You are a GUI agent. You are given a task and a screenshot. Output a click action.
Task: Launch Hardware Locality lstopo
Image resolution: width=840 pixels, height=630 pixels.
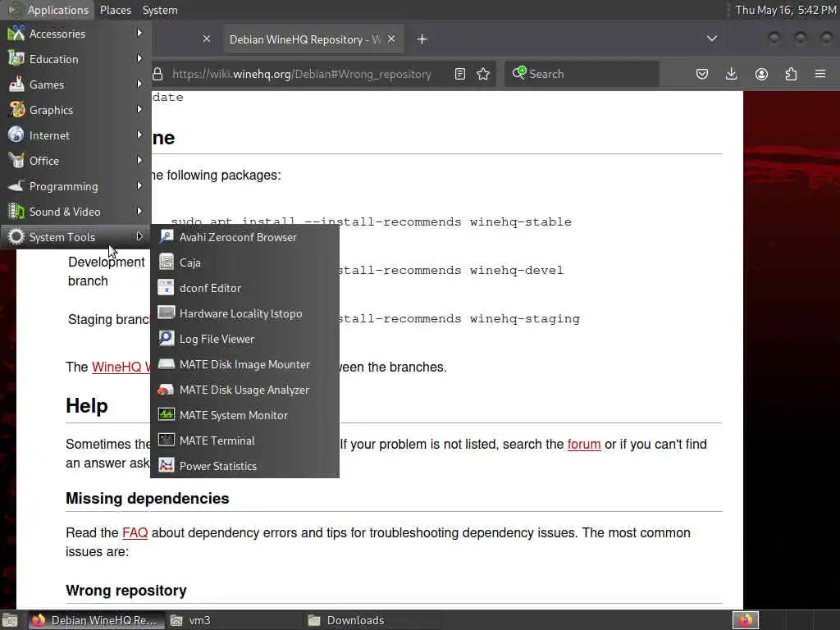pyautogui.click(x=244, y=313)
